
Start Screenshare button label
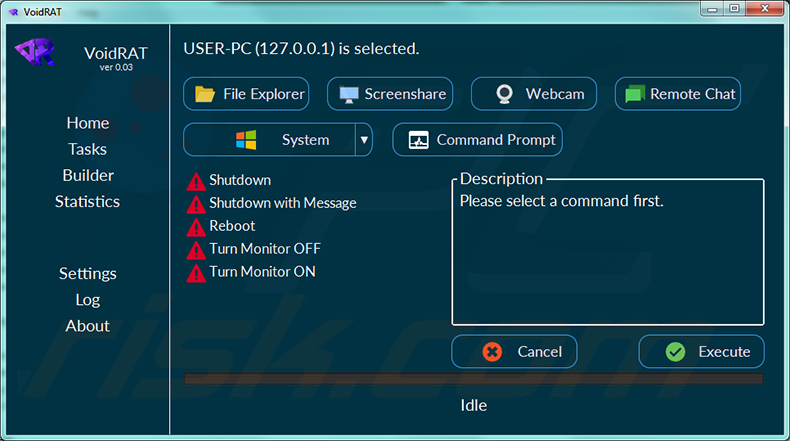click(405, 94)
